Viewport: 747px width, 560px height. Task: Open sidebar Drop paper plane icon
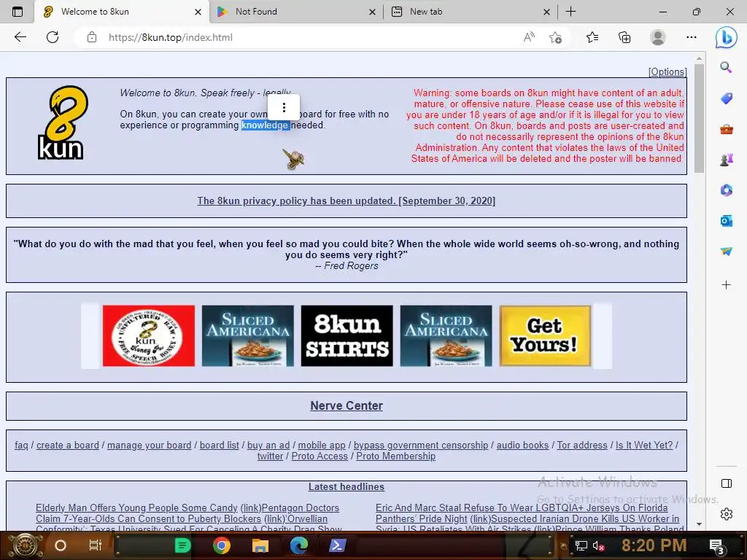click(726, 251)
